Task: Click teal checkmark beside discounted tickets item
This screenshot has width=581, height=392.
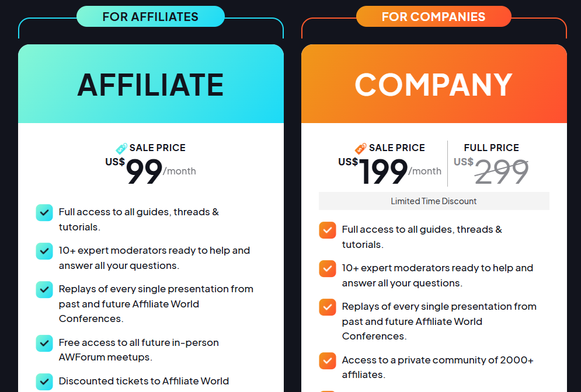Action: [44, 381]
